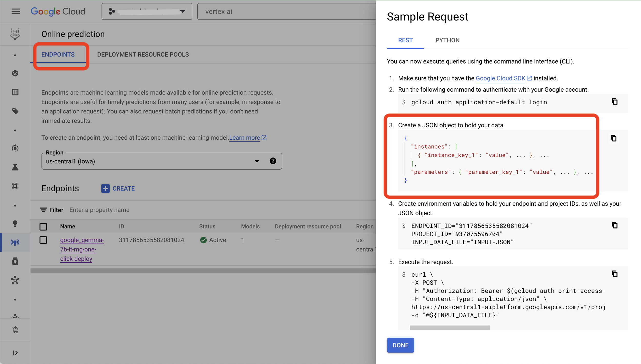Open the project selector dropdown
The image size is (641, 364).
pyautogui.click(x=147, y=12)
